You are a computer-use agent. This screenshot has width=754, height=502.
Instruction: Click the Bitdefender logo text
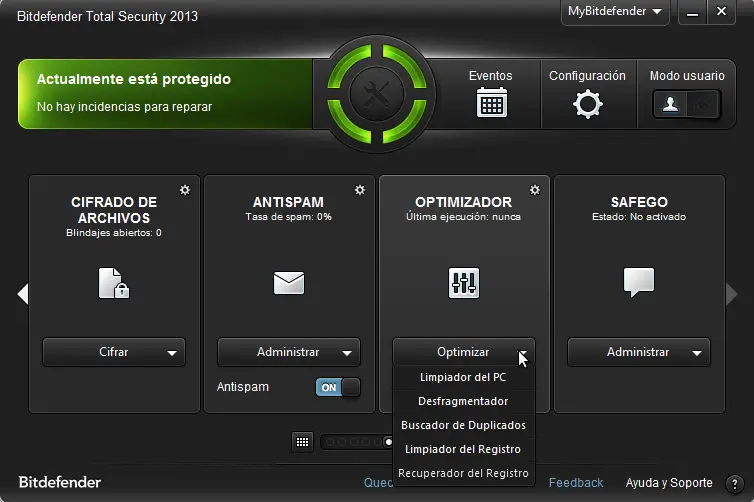pos(60,482)
